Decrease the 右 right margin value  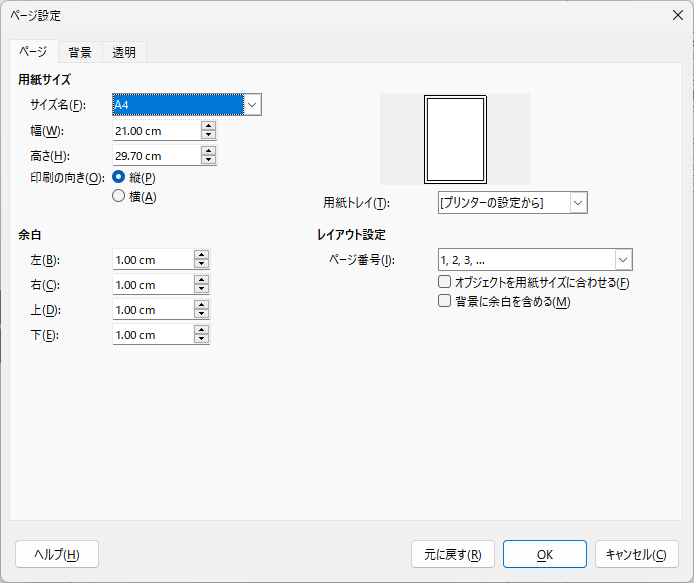202,290
